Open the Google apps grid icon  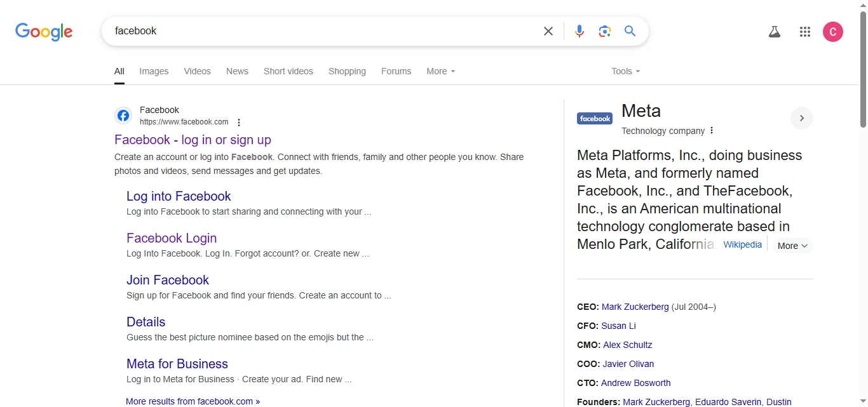pos(804,32)
